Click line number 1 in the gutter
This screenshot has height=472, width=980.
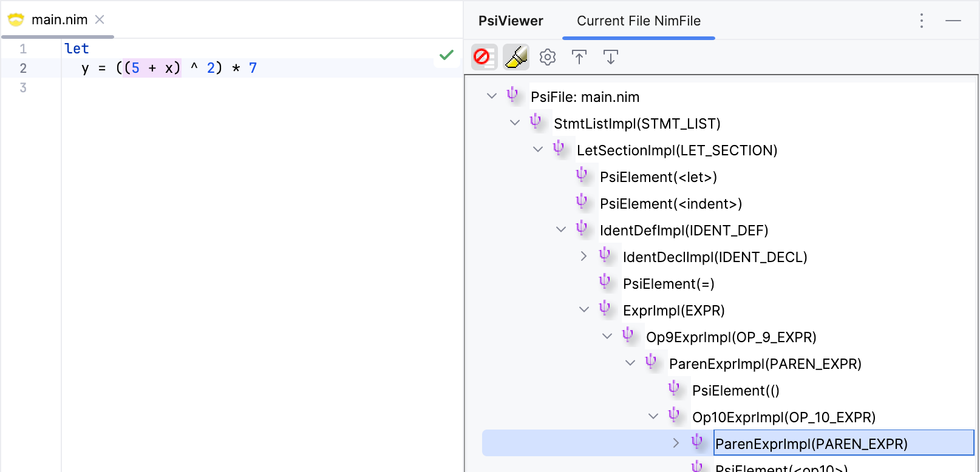tap(23, 49)
